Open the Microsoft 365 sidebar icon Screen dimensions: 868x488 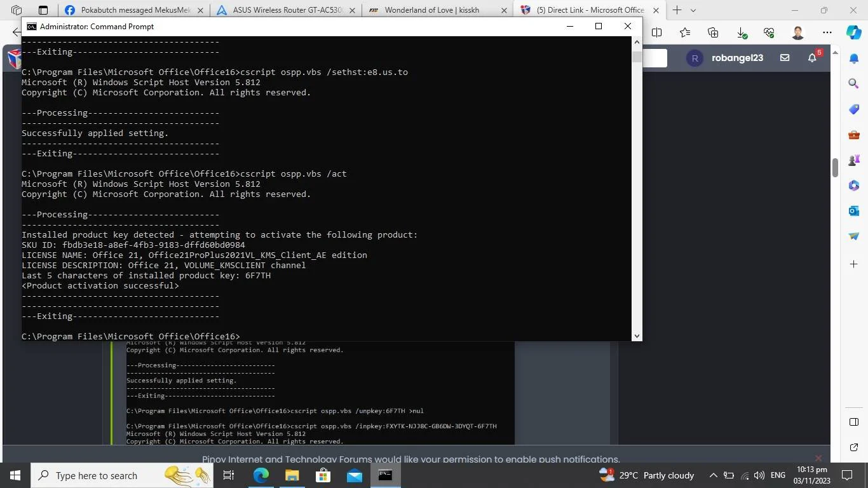tap(854, 185)
